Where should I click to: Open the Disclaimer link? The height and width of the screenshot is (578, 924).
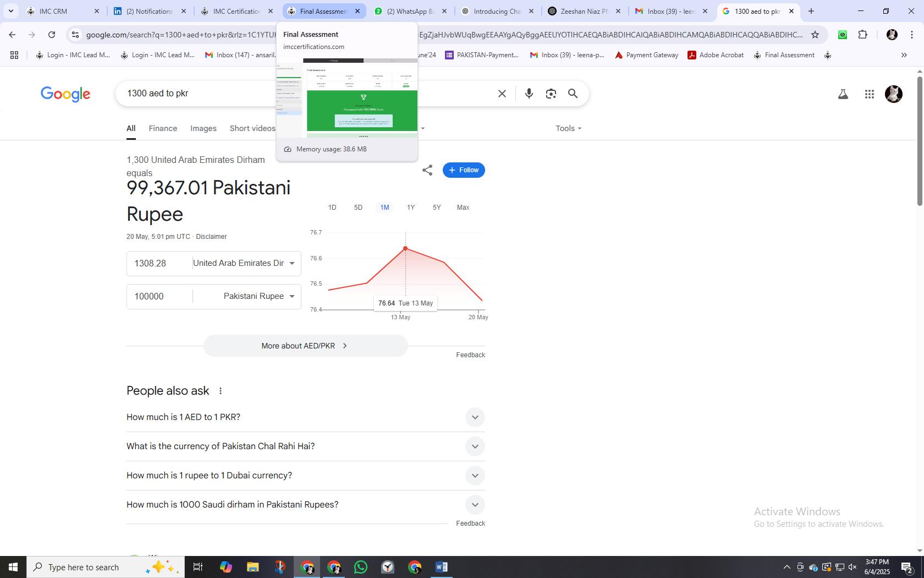coord(211,237)
